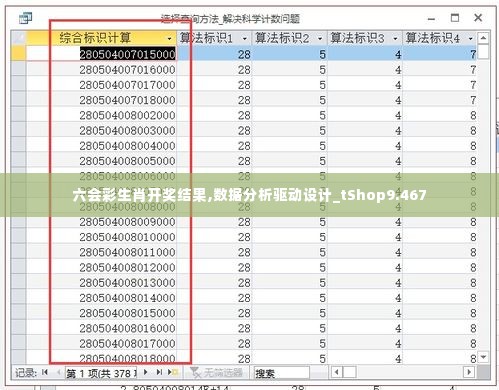Go to first record navigation arrow
Screen dimensions: 499x390
tap(45, 372)
